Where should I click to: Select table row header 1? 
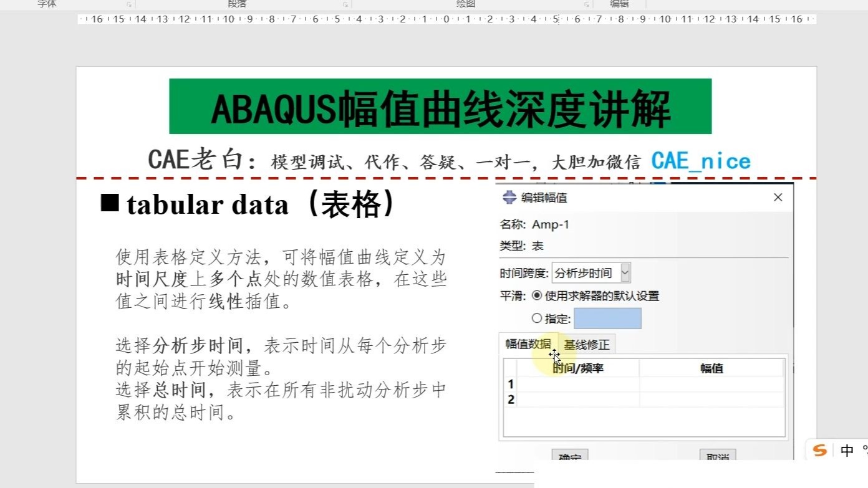coord(511,384)
